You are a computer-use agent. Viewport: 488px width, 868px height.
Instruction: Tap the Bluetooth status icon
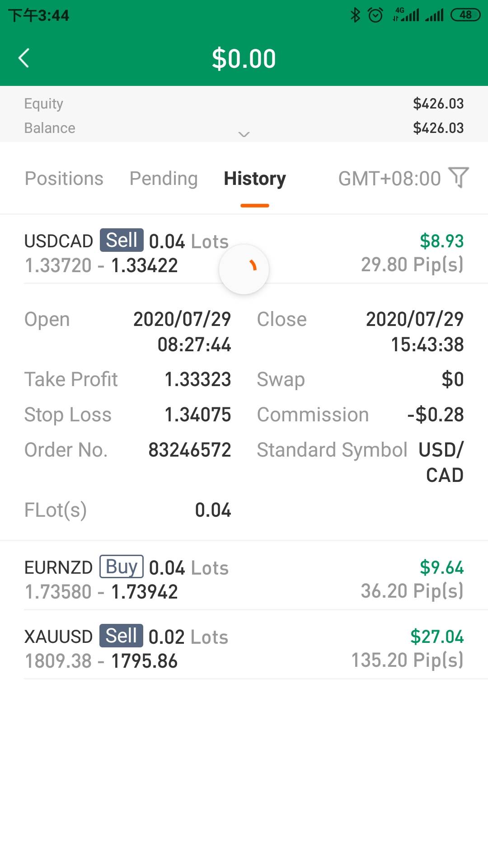355,15
